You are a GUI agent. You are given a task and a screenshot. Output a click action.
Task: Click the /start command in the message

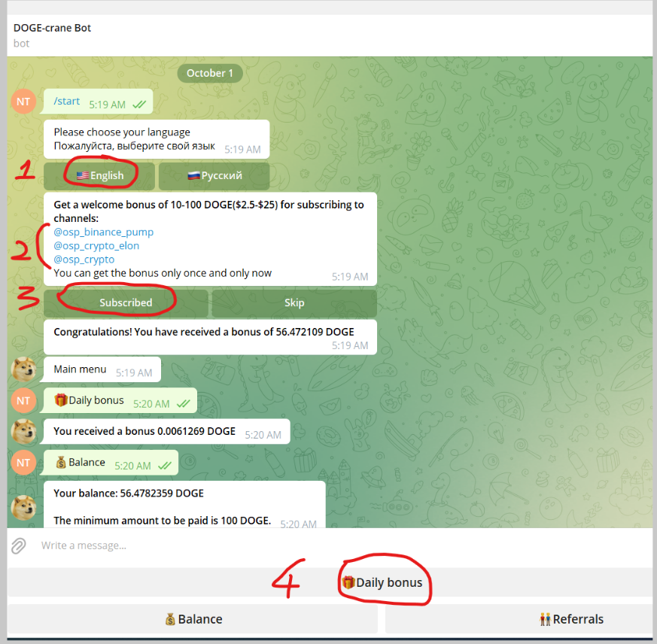point(67,101)
